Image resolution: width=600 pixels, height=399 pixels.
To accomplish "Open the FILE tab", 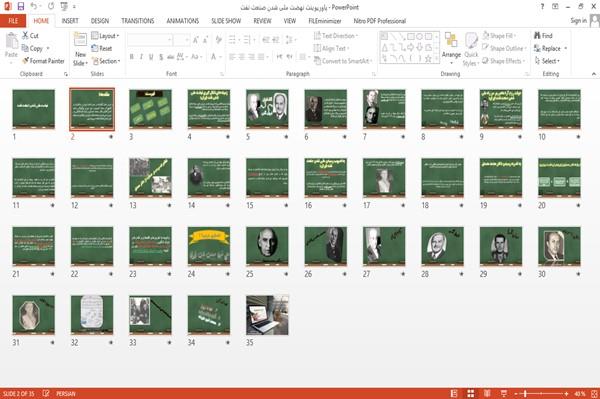I will (x=13, y=21).
